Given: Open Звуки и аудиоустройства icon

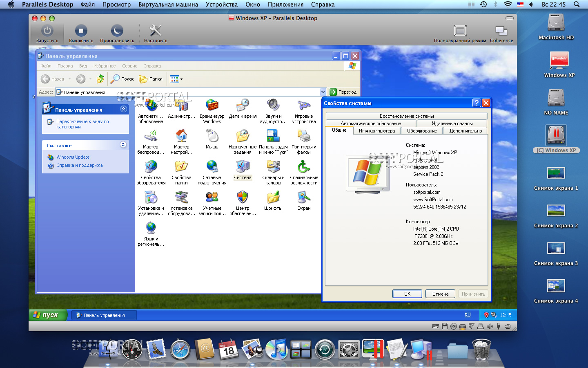Looking at the screenshot, I should tap(273, 111).
